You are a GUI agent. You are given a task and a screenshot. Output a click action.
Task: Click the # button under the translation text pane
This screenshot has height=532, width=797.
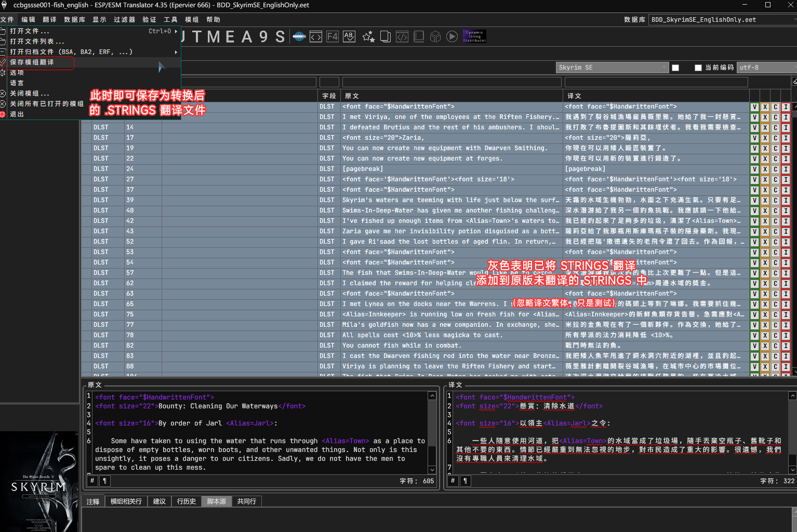coord(453,481)
